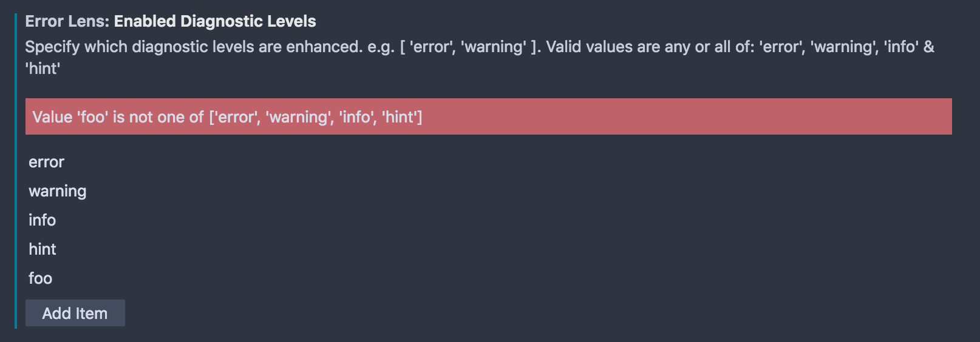Viewport: 980px width, 342px height.
Task: Select the invalid 'foo' list entry
Action: tap(40, 278)
